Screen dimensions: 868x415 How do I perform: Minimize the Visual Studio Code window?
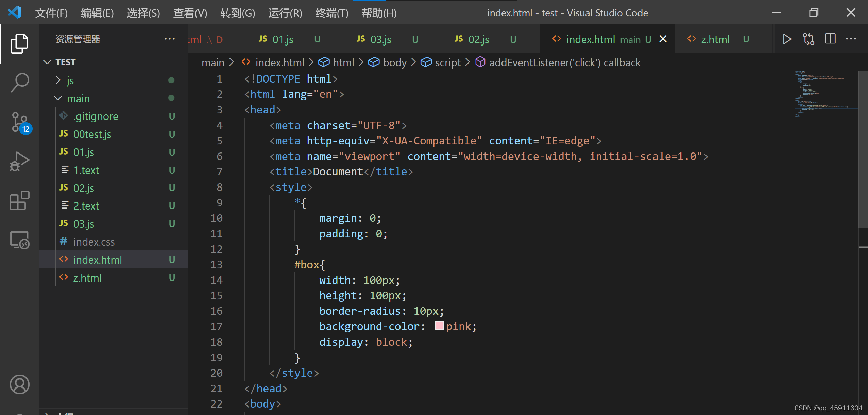click(776, 13)
